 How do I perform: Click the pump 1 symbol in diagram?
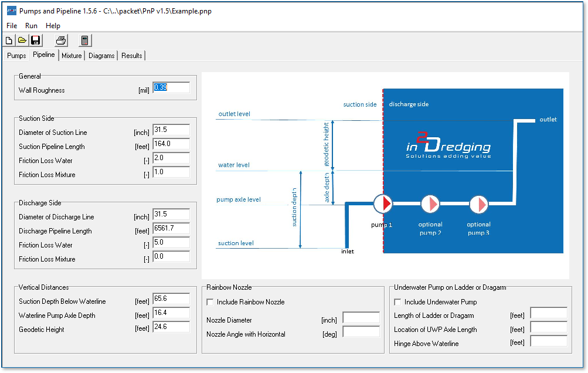(x=383, y=204)
